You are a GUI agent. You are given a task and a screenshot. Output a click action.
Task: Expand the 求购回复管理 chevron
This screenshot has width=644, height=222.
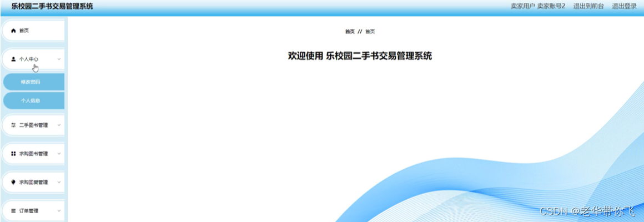(x=59, y=182)
